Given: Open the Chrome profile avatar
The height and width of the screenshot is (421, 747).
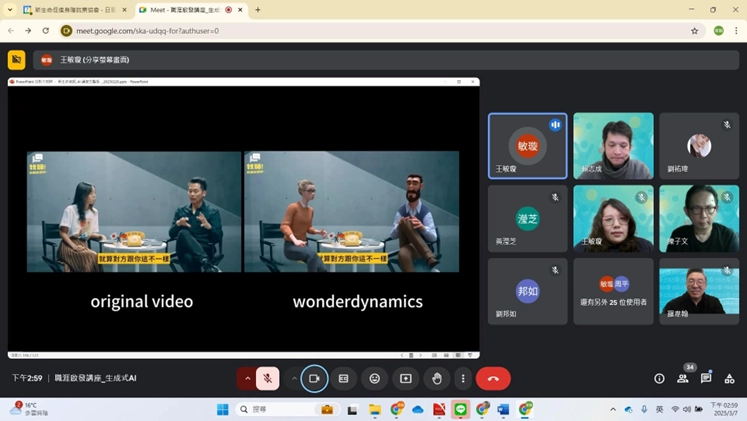Looking at the screenshot, I should coord(718,30).
